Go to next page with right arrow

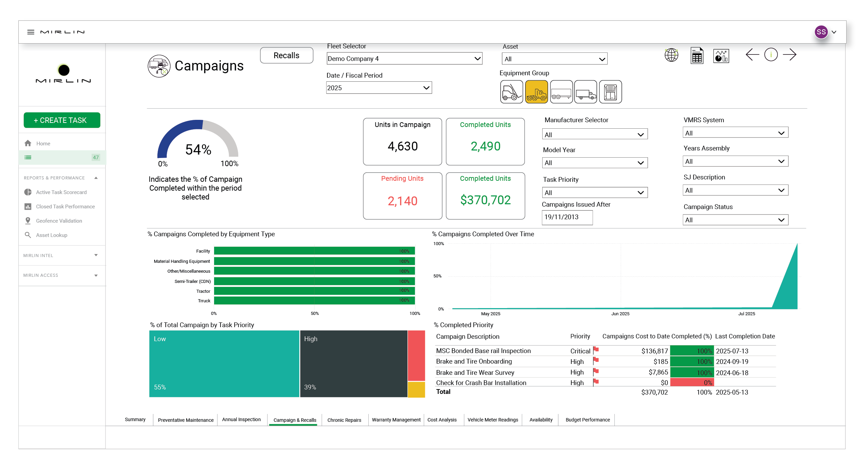pyautogui.click(x=789, y=54)
